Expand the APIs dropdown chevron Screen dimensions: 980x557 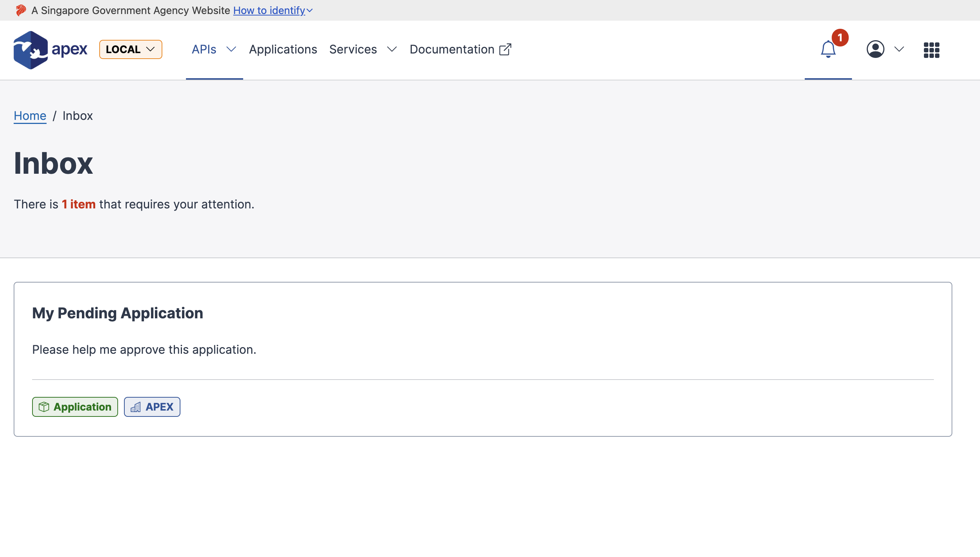tap(231, 49)
